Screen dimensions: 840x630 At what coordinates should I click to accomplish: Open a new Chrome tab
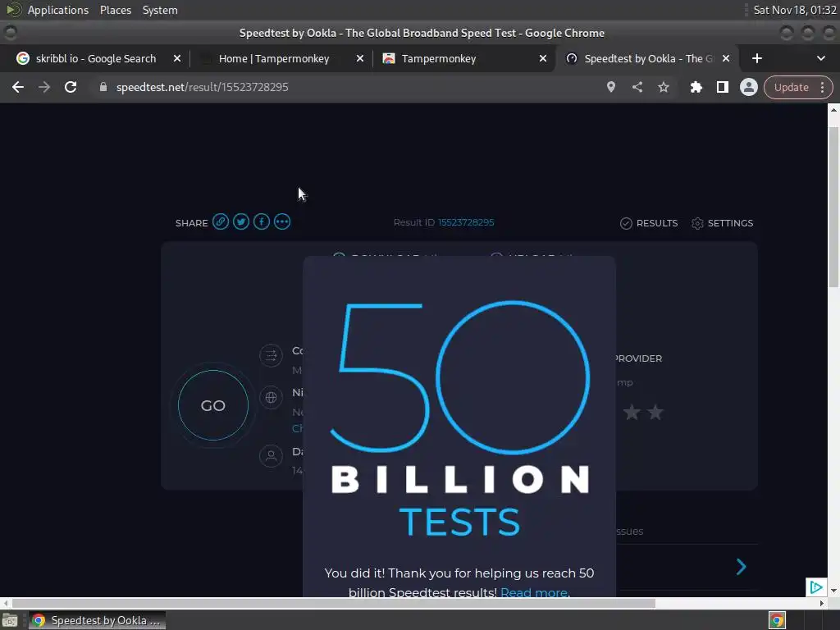coord(757,58)
